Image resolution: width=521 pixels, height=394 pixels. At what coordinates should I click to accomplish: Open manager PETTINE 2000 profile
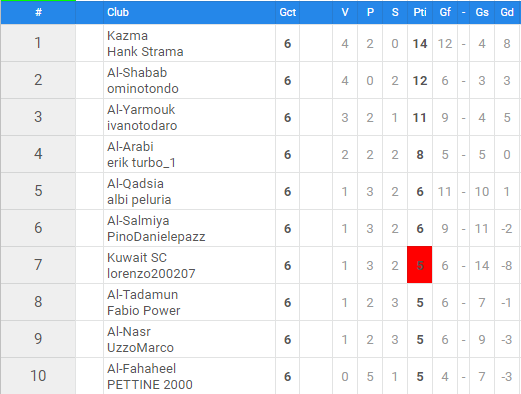[x=150, y=385]
